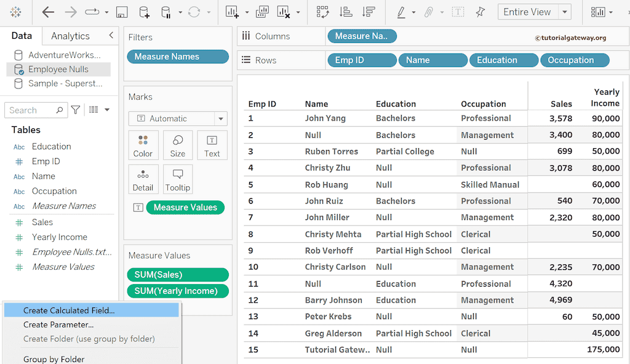Screen dimensions: 630x364
Task: Expand the Automatic mark type dropdown
Action: tap(220, 119)
